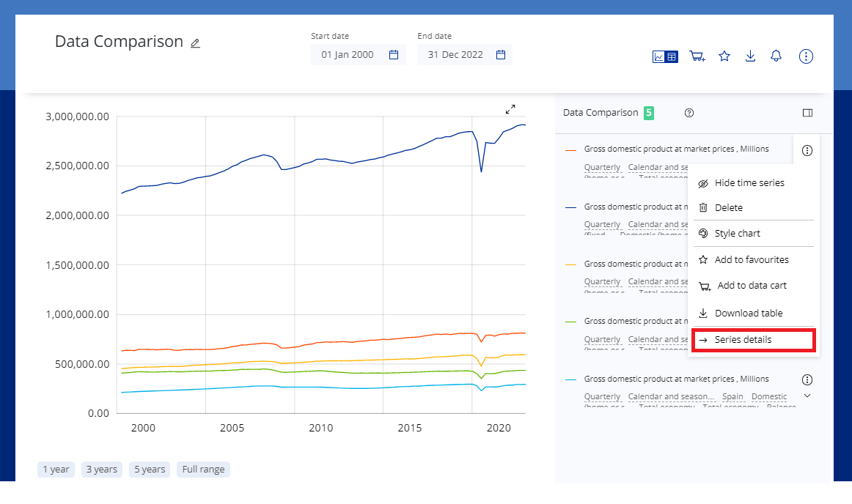
Task: Close the first series three-dot menu
Action: 807,151
